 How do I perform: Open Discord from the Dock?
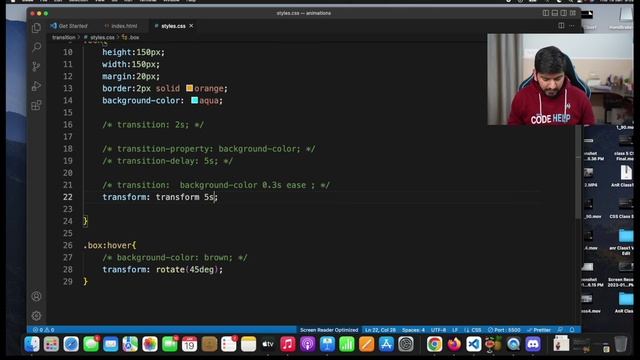tap(533, 344)
